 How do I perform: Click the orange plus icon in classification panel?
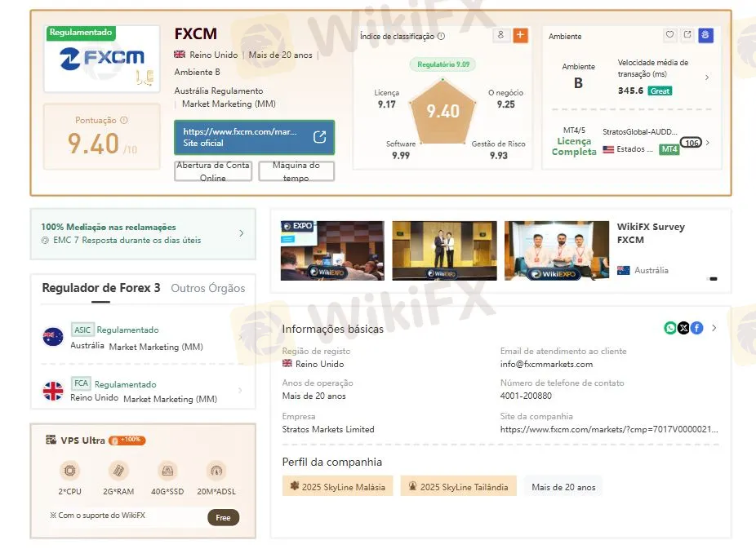tap(520, 35)
